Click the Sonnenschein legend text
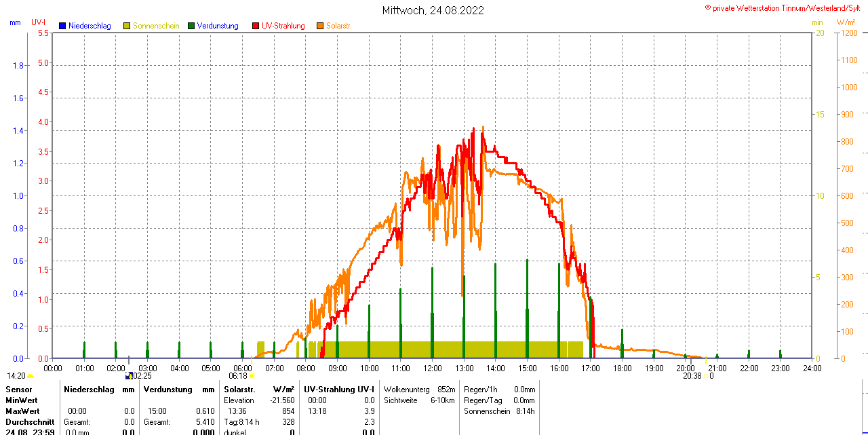Screen dimensions: 868x435 point(156,26)
